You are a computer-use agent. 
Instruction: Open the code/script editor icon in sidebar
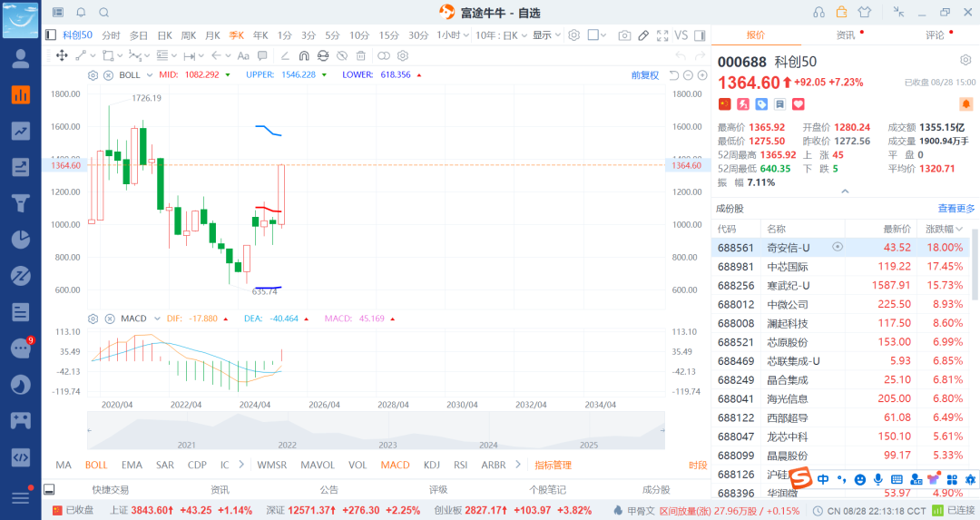pos(21,456)
